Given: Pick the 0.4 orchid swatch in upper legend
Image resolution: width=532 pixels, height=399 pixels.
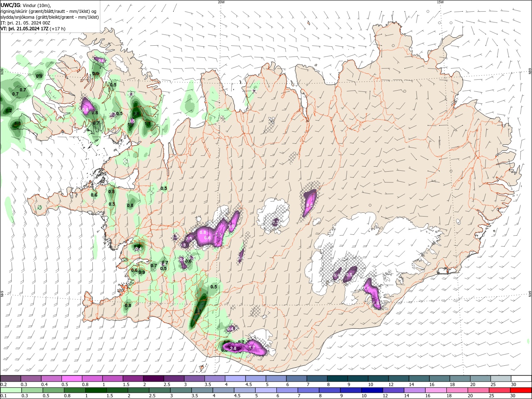Looking at the screenshot, I should click(x=51, y=378).
